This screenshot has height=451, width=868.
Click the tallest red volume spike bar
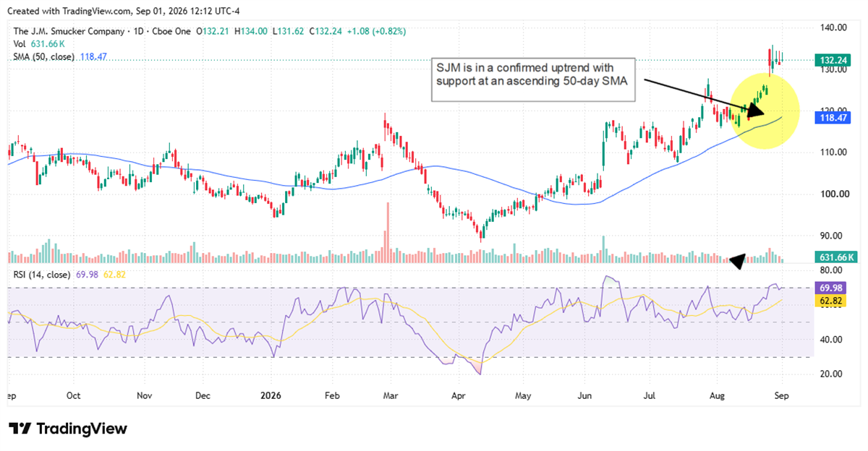(x=388, y=233)
